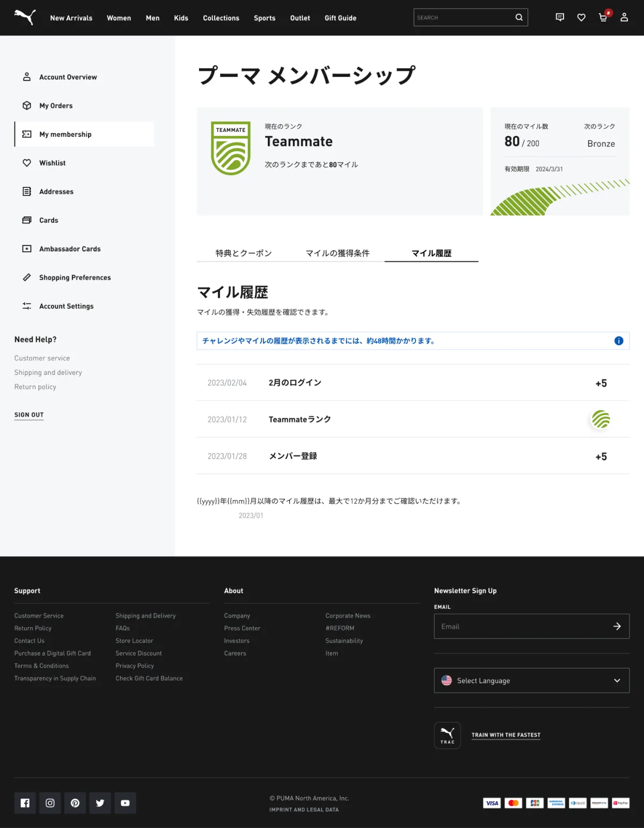Open the Collections menu
Image resolution: width=644 pixels, height=828 pixels.
[221, 18]
